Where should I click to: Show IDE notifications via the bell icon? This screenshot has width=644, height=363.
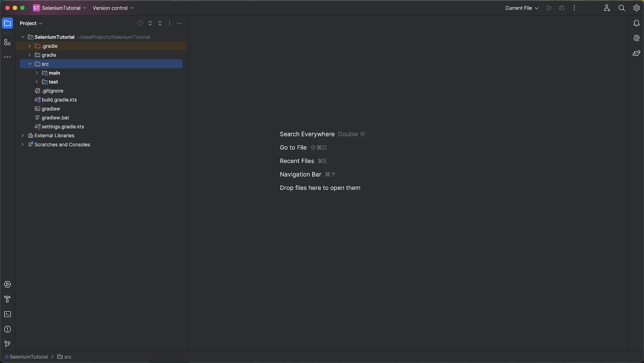(636, 23)
